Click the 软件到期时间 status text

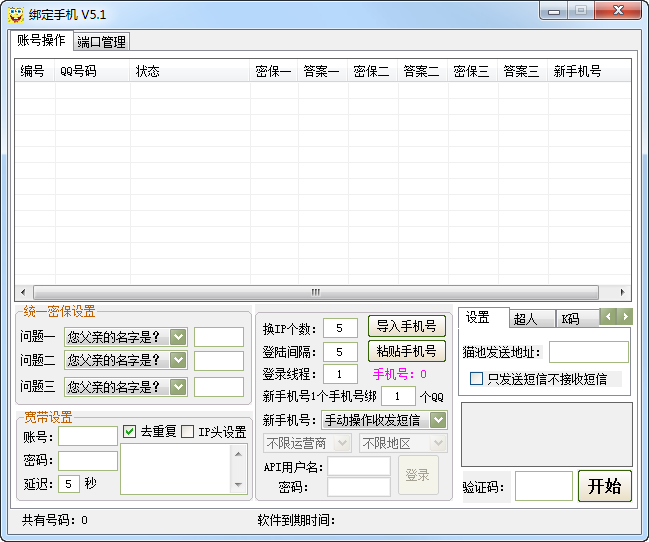pos(296,520)
